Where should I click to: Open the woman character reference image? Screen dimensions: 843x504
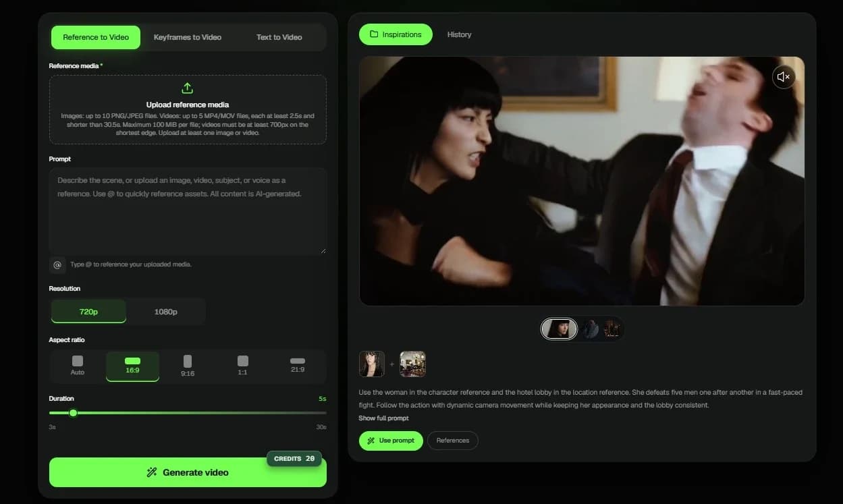[372, 364]
